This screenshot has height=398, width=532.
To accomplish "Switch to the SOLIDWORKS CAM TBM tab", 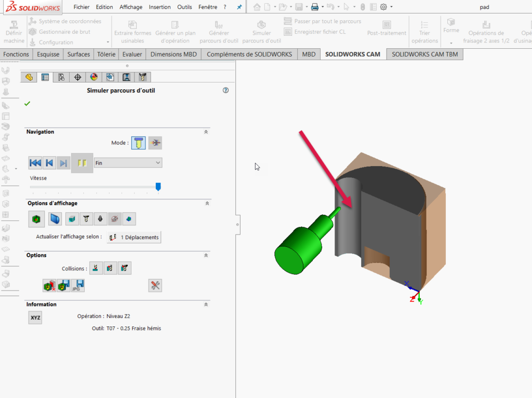I will click(x=424, y=54).
